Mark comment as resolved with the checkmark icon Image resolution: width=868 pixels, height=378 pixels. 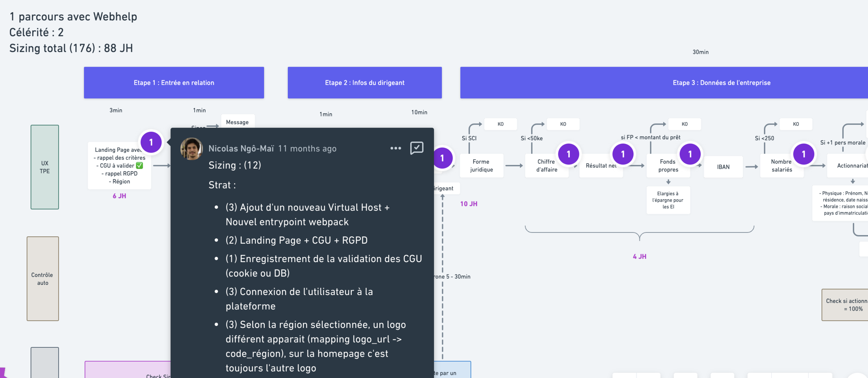[417, 148]
